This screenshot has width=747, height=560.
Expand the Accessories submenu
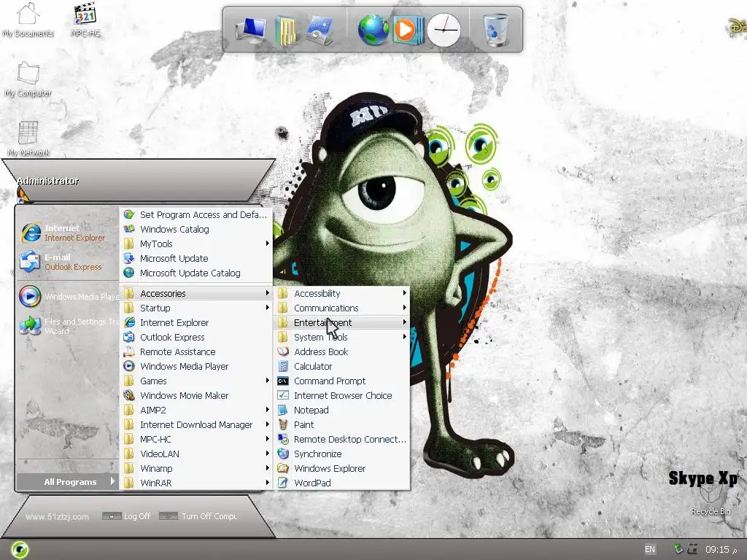(196, 293)
